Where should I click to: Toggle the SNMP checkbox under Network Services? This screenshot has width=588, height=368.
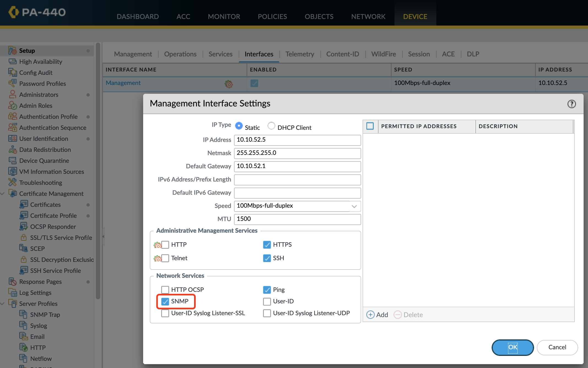[165, 301]
